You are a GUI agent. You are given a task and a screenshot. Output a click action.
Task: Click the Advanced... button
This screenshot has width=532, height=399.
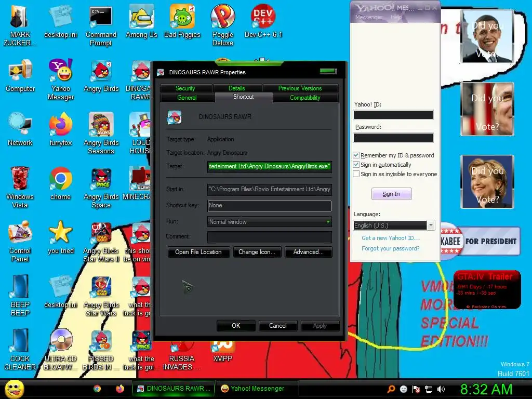[x=309, y=252]
